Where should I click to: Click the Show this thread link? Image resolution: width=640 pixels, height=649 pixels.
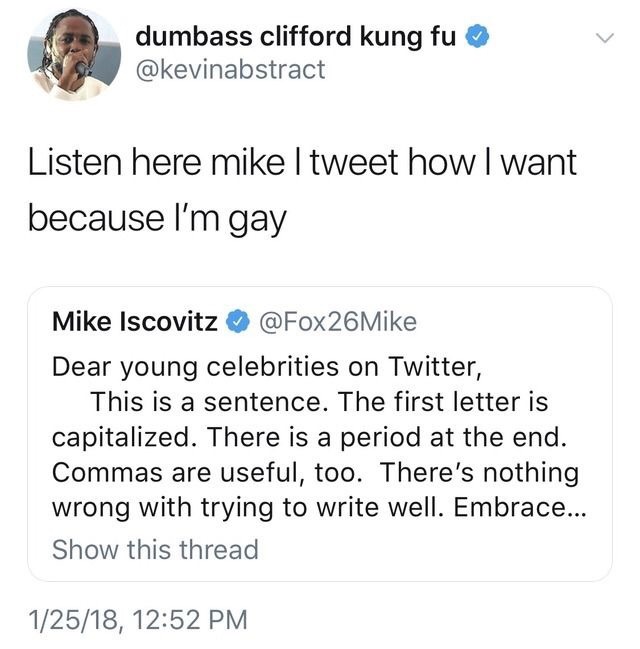coord(154,549)
